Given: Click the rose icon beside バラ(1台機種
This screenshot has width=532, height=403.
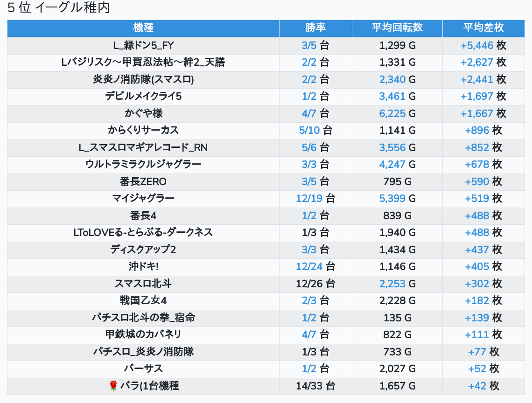Looking at the screenshot, I should click(x=113, y=386).
